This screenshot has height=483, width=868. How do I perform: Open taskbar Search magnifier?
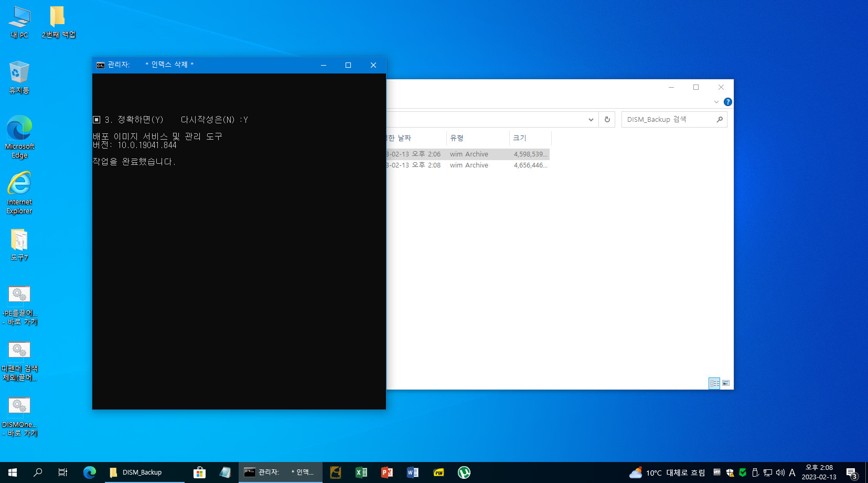38,472
